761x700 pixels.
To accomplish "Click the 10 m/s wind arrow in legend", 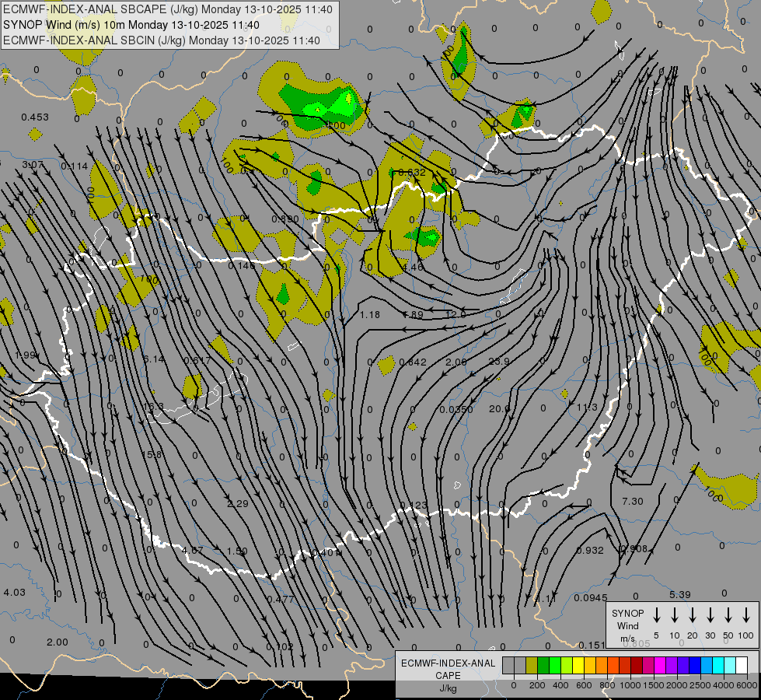I will (675, 615).
